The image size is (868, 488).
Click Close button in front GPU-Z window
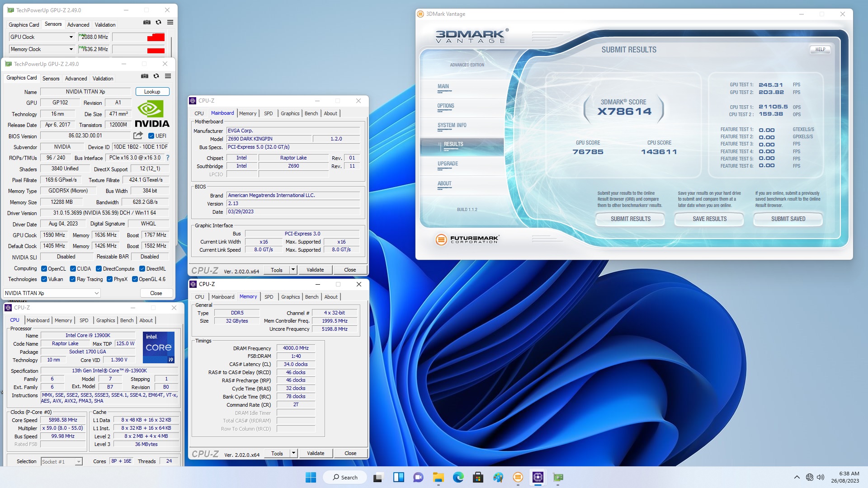[156, 293]
